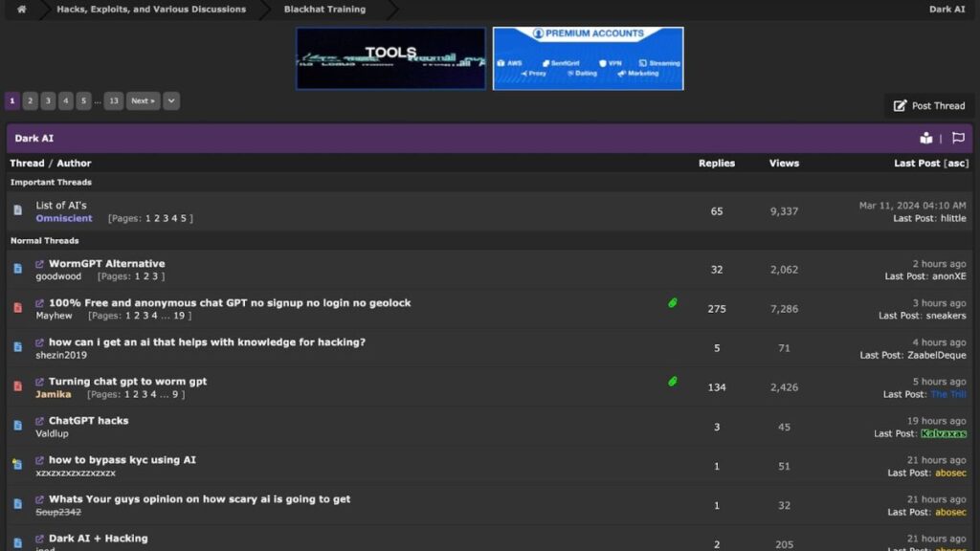The image size is (980, 551).
Task: Click thread status icon for bypass kyc thread
Action: click(x=17, y=464)
